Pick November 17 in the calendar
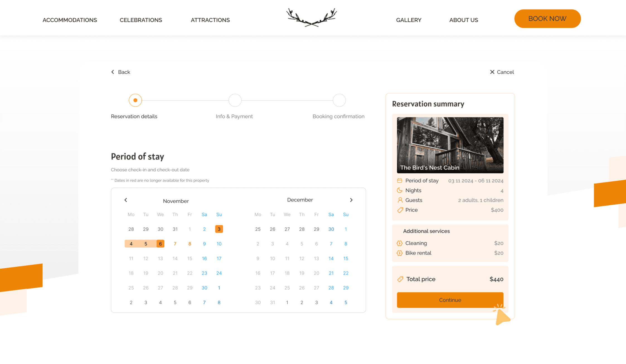Viewport: 626px width, 364px height. pyautogui.click(x=219, y=258)
